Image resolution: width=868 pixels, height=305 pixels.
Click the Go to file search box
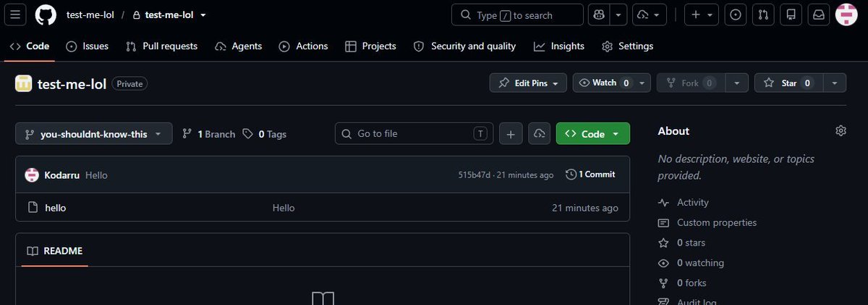pos(414,133)
